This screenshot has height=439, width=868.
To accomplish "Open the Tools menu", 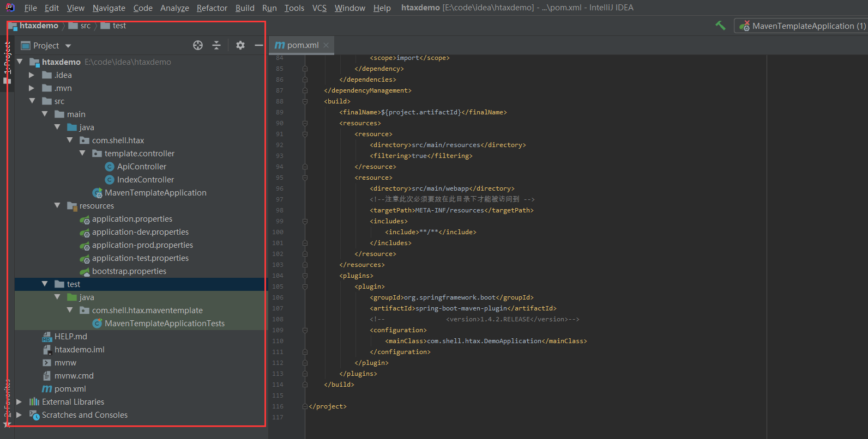I will click(294, 8).
